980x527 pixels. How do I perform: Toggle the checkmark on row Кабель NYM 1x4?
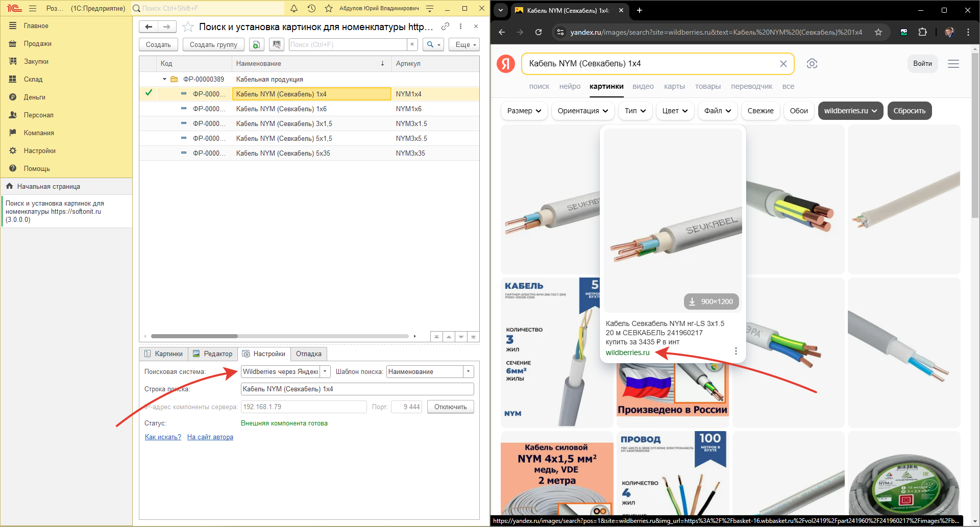149,93
